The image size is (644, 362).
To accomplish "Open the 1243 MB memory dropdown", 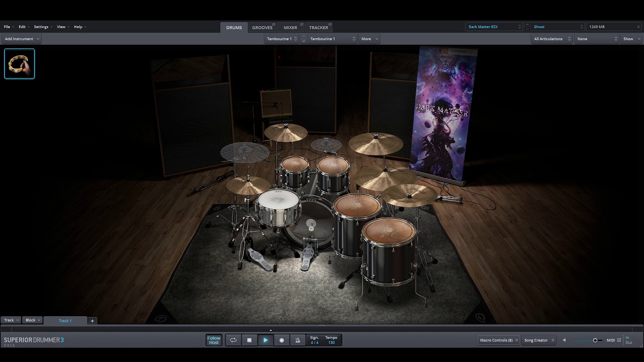I will coord(614,27).
